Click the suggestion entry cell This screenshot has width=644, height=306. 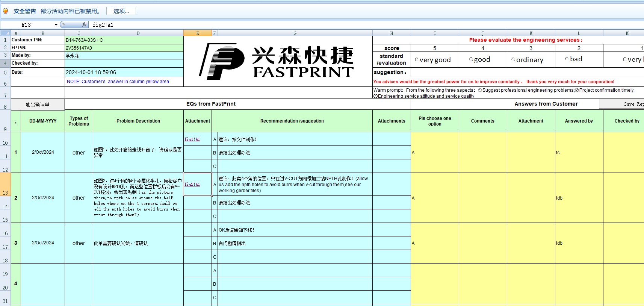(x=527, y=72)
